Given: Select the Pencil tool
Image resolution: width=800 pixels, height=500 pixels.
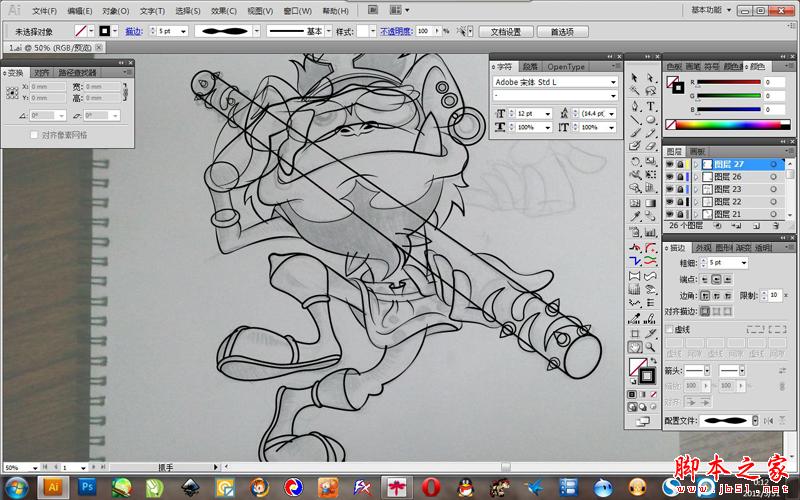Looking at the screenshot, I should pos(651,133).
